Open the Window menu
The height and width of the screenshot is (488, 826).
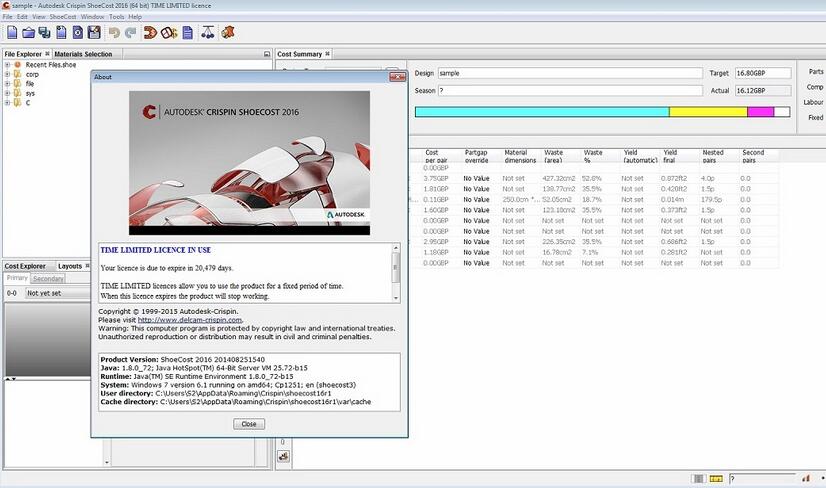coord(92,17)
